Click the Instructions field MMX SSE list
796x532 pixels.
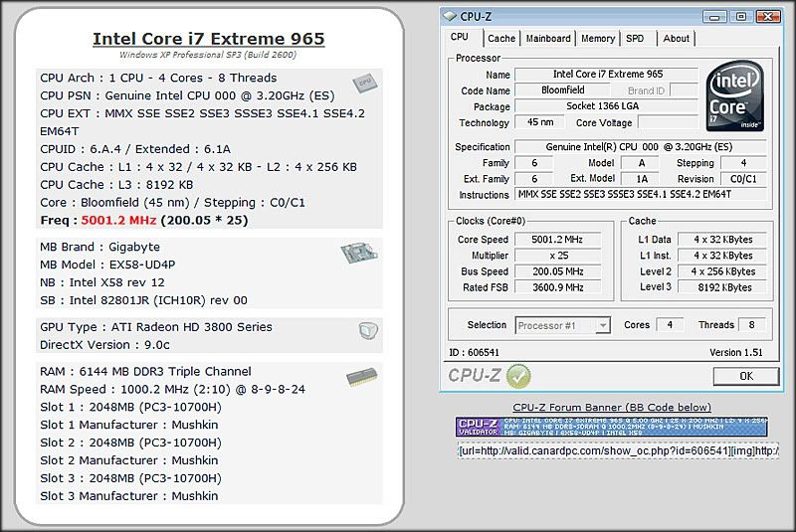pos(640,194)
